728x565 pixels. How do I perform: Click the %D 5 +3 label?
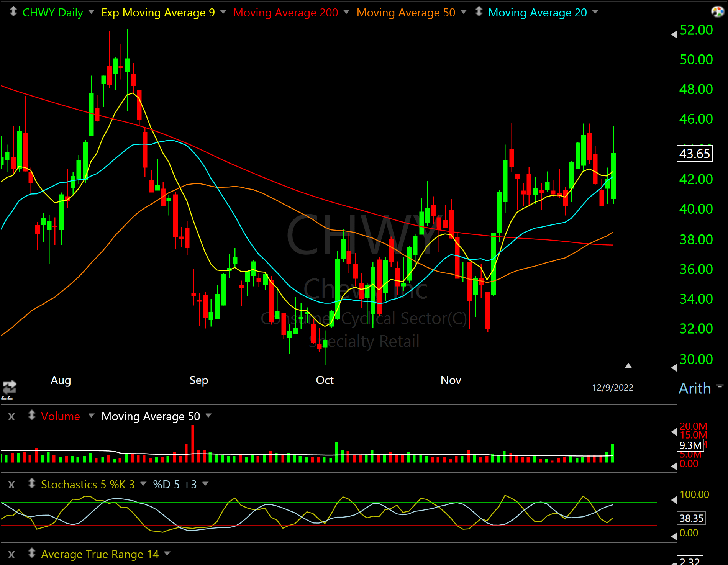pos(175,485)
